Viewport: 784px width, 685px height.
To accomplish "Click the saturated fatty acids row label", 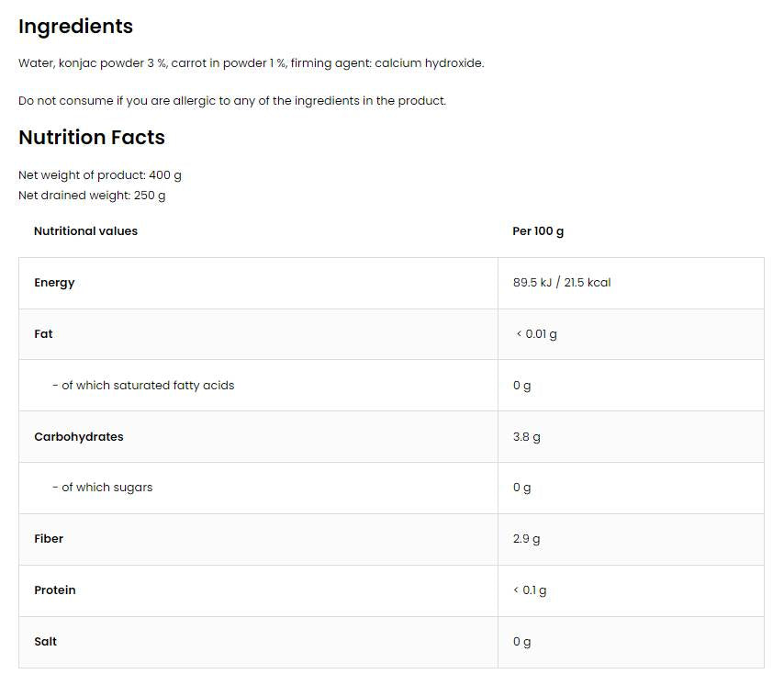I will pyautogui.click(x=143, y=386).
